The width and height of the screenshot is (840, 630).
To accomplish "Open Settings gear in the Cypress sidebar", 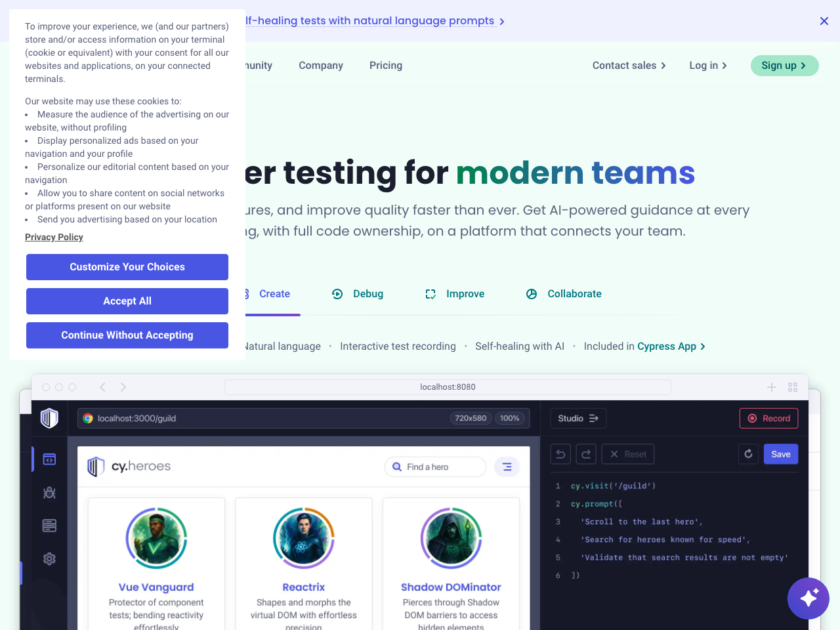I will coord(49,558).
